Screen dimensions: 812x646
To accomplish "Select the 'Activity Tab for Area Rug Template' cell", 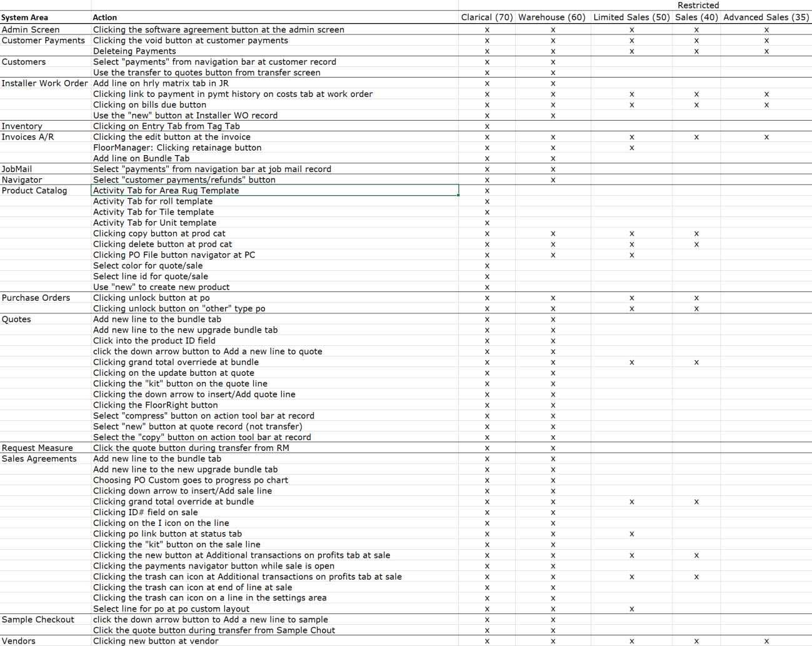I will [x=275, y=190].
